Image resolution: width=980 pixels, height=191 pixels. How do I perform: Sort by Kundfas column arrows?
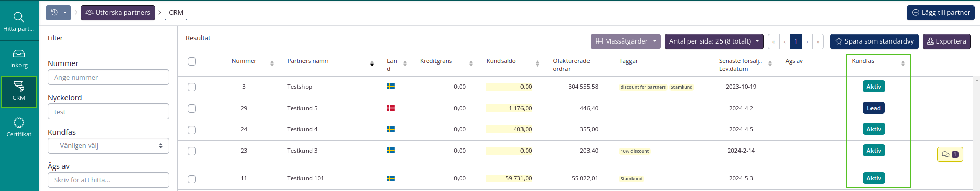[x=903, y=63]
